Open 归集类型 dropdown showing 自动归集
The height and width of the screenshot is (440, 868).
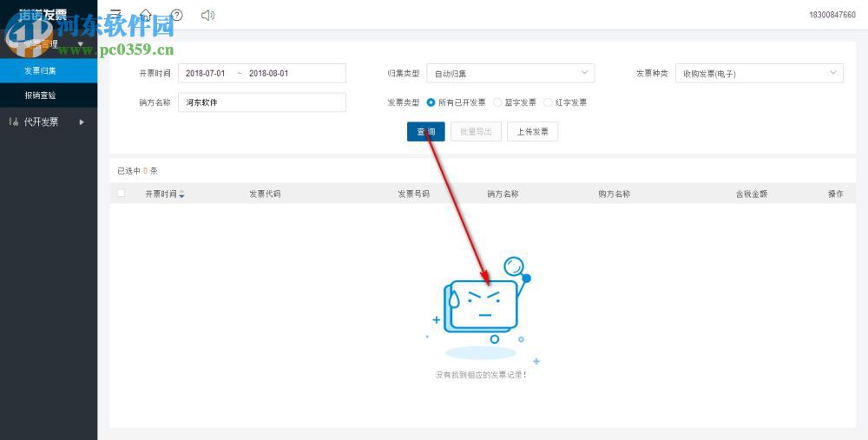[x=510, y=73]
